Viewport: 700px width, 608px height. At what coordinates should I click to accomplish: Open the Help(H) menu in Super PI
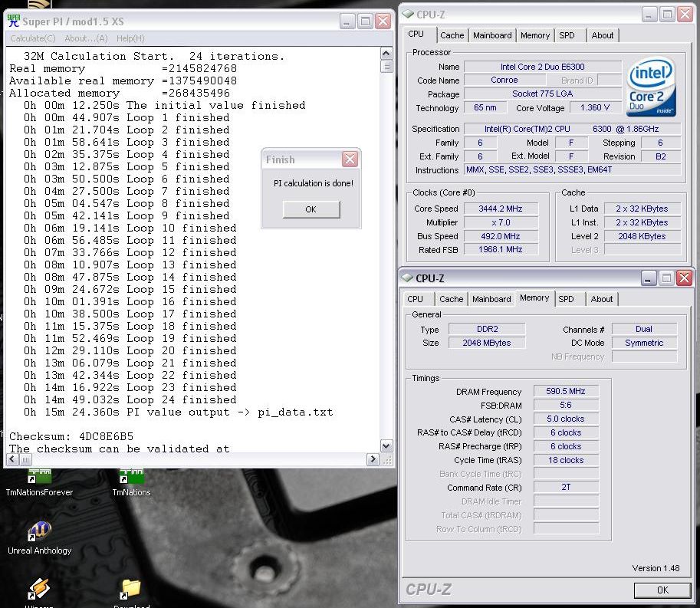pos(130,38)
